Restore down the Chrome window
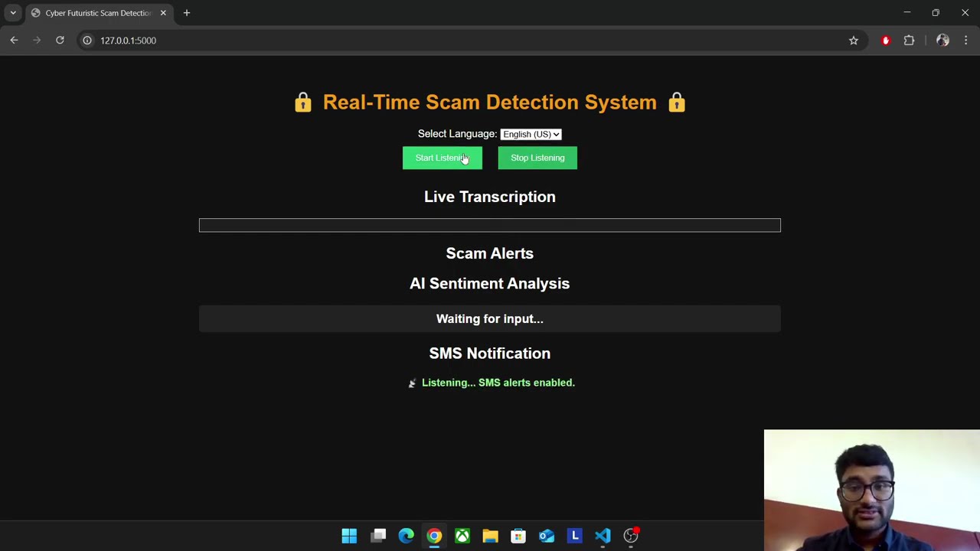This screenshot has height=551, width=980. [x=936, y=13]
